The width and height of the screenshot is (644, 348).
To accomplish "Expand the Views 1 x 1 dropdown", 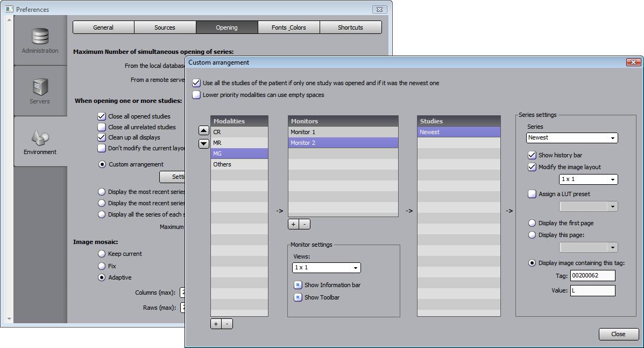I will [x=326, y=268].
